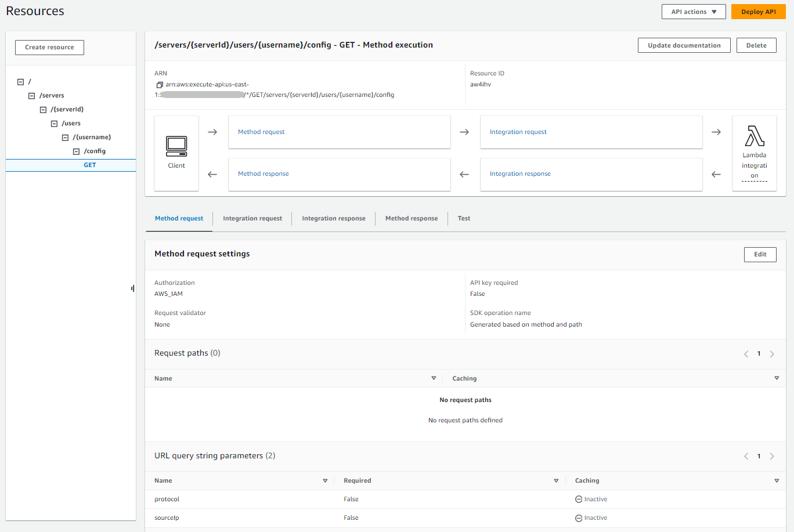Click the previous page arrow for Request paths
794x532 pixels.
pyautogui.click(x=746, y=353)
